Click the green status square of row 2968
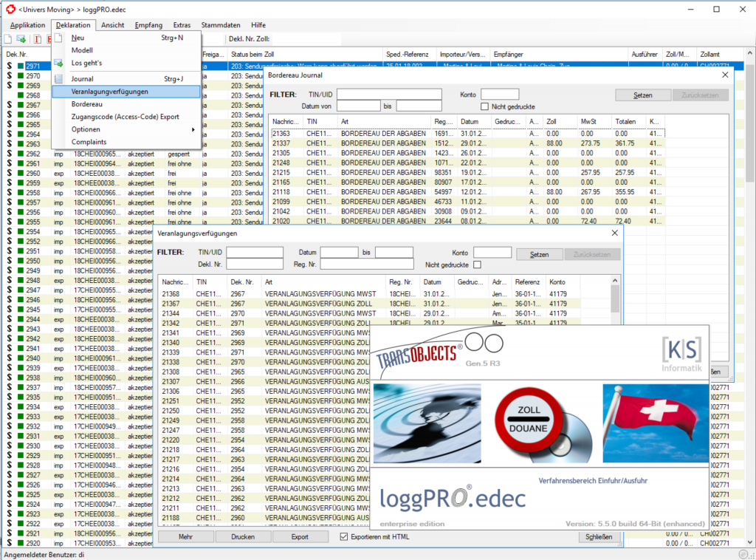The image size is (756, 560). (21, 95)
